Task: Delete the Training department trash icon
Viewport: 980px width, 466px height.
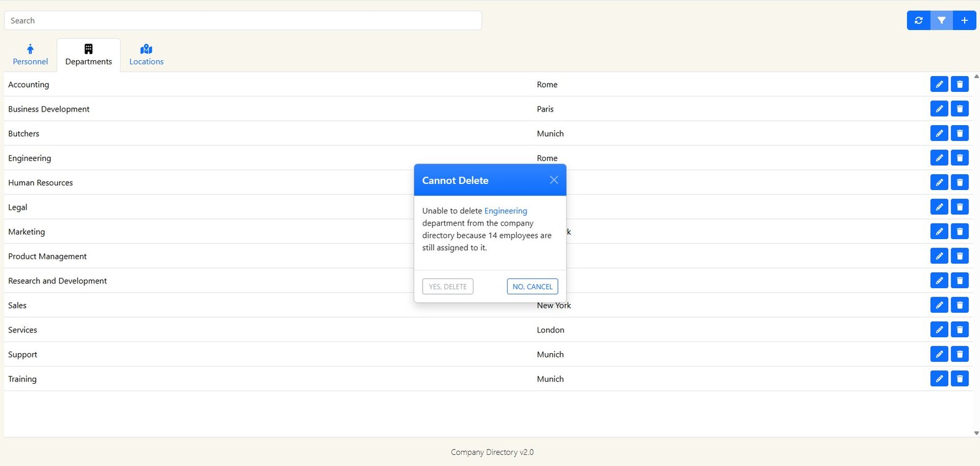Action: [x=960, y=378]
